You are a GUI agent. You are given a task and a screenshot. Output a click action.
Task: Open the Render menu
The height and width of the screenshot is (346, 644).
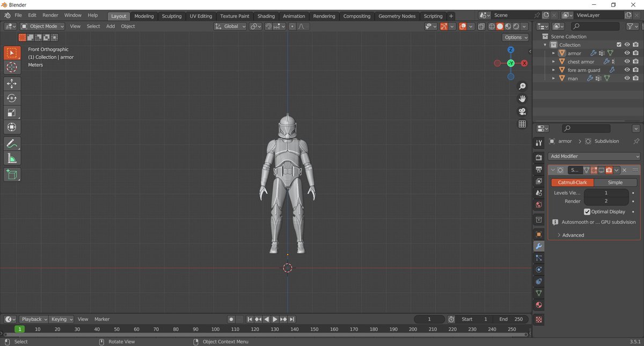point(50,16)
